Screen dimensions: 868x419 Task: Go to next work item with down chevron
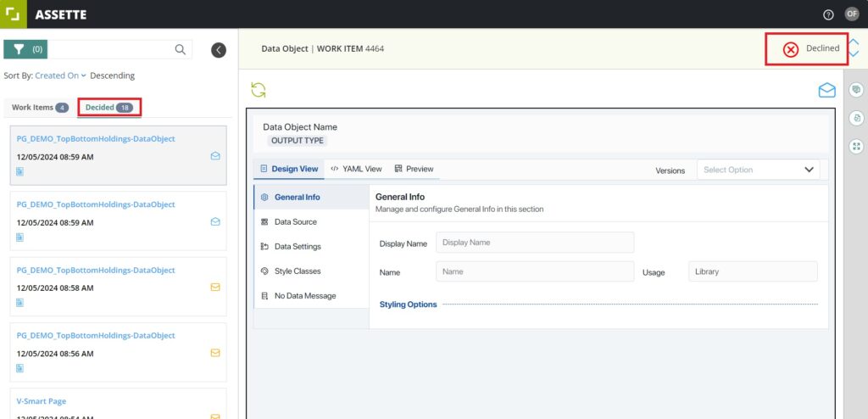coord(854,53)
